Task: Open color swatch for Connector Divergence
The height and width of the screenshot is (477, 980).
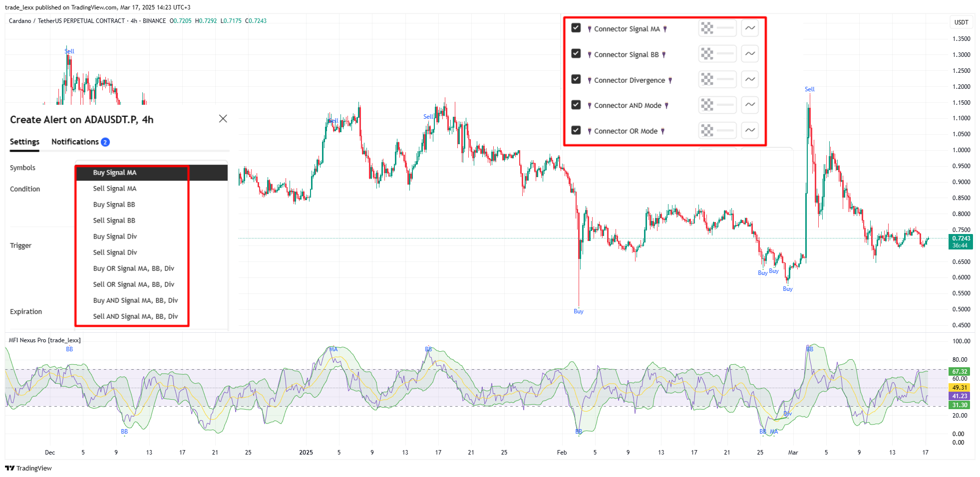Action: click(717, 79)
